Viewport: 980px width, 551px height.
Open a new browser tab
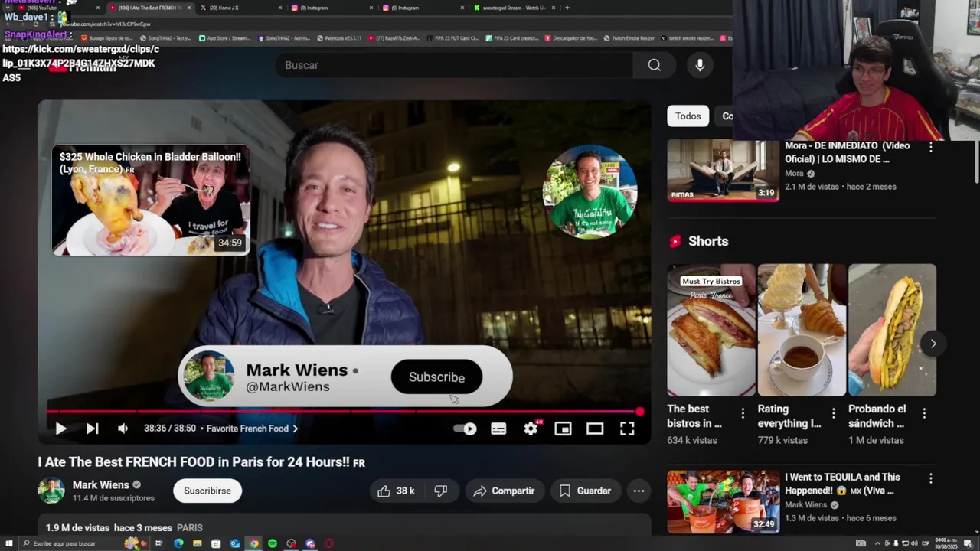pyautogui.click(x=567, y=8)
